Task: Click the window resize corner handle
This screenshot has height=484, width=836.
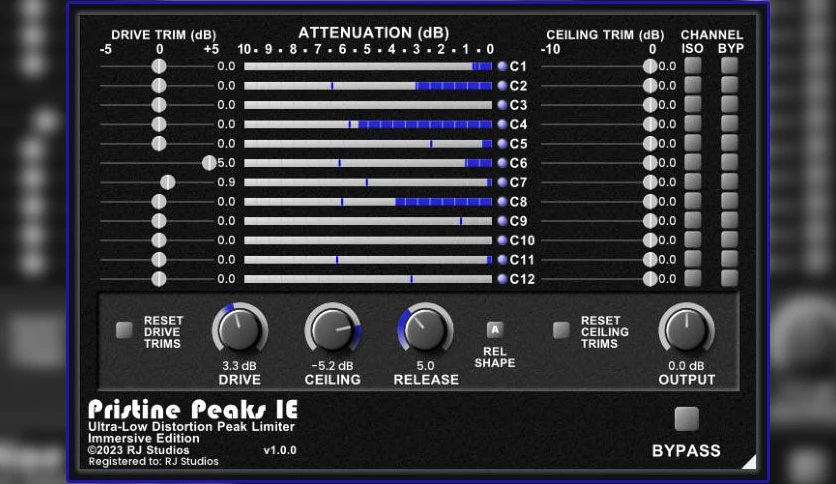Action: [751, 463]
